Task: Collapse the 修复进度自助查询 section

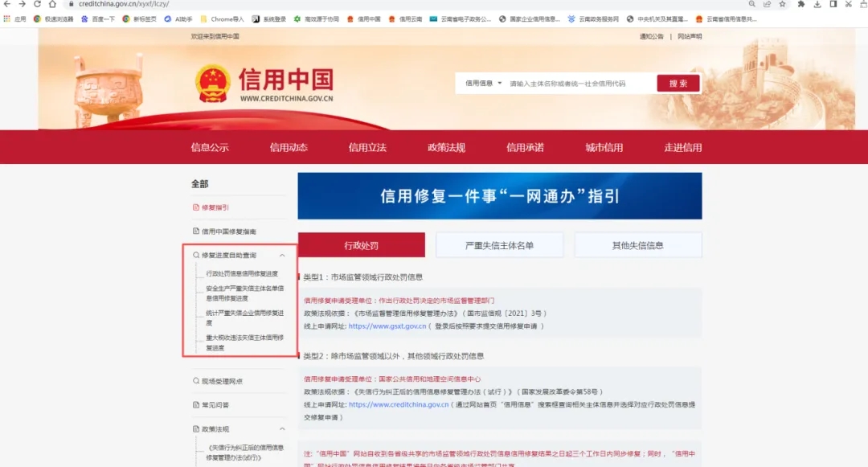Action: pyautogui.click(x=281, y=256)
